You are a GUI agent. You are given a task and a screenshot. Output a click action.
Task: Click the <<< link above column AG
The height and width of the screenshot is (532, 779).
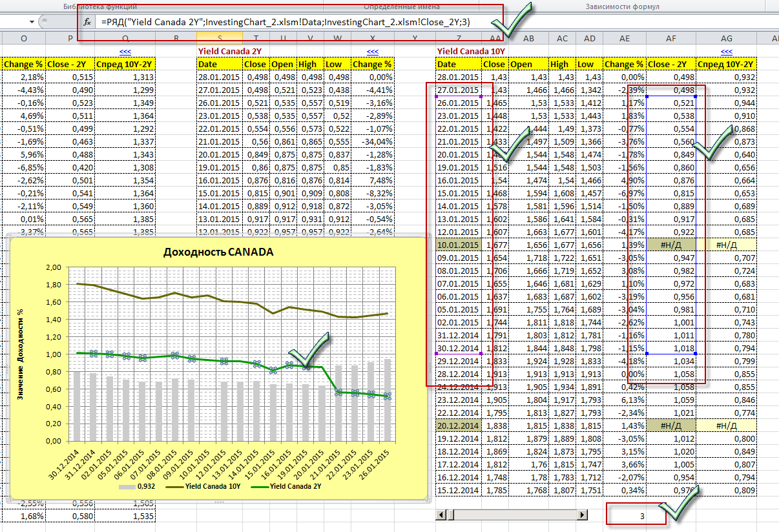(x=727, y=52)
